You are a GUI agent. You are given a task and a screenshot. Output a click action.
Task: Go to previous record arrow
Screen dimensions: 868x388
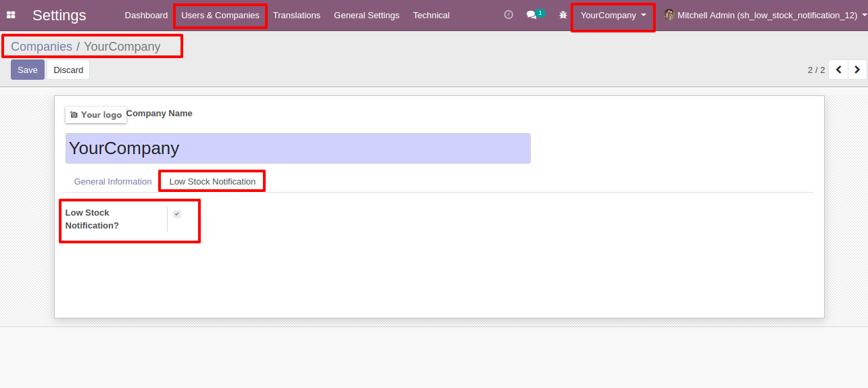[838, 70]
